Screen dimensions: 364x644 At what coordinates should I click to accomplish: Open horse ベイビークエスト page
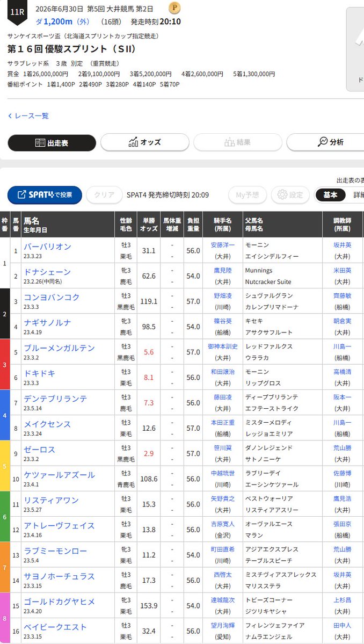point(55,627)
